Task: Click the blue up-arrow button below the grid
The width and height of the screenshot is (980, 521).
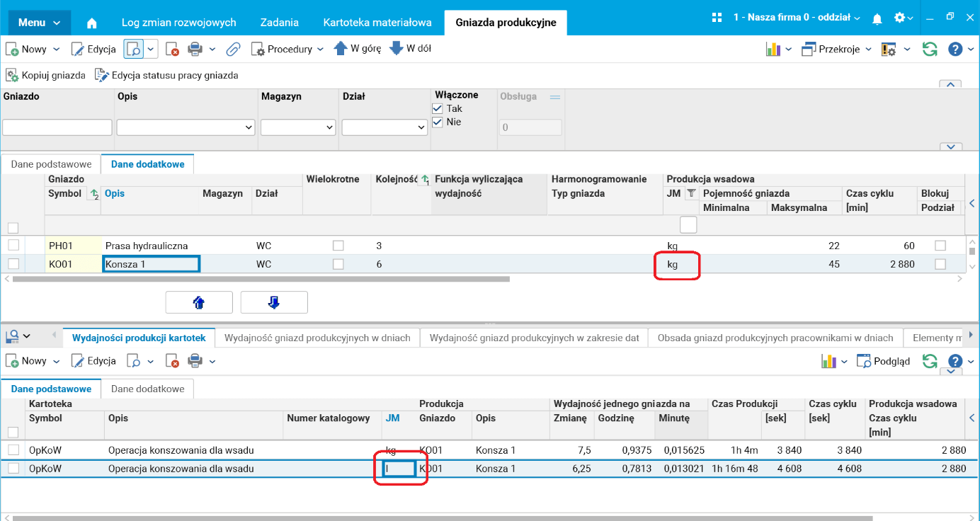Action: [199, 302]
